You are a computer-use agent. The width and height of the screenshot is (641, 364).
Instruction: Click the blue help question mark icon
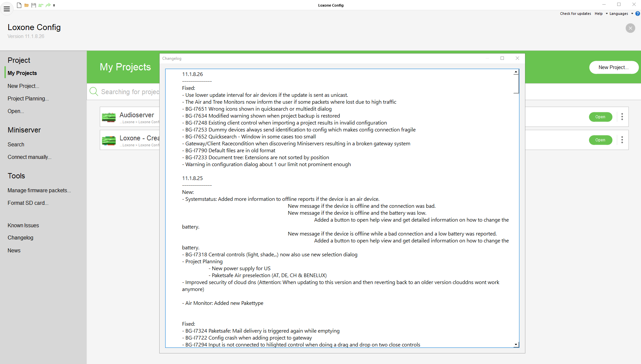(638, 14)
